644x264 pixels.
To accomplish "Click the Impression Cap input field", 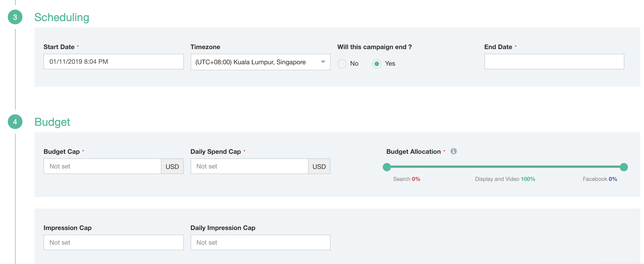I will click(113, 242).
